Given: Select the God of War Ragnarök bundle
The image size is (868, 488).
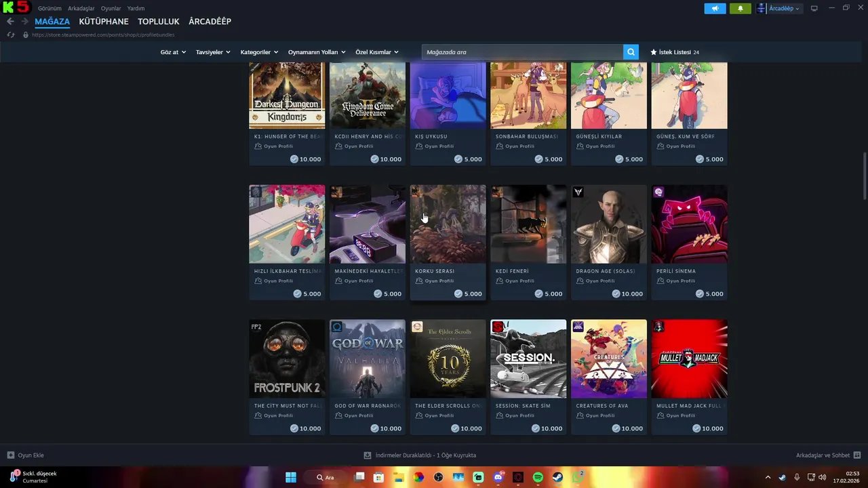Looking at the screenshot, I should (368, 377).
